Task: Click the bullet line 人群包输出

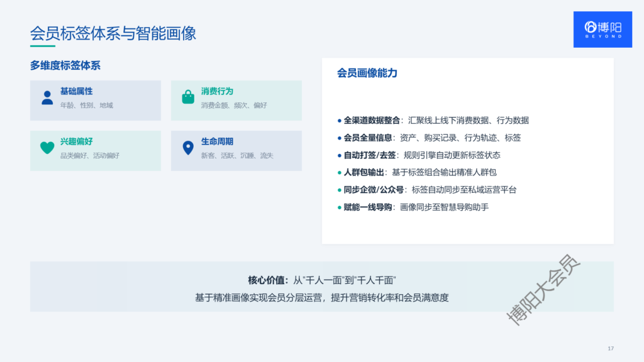Action: click(x=417, y=172)
